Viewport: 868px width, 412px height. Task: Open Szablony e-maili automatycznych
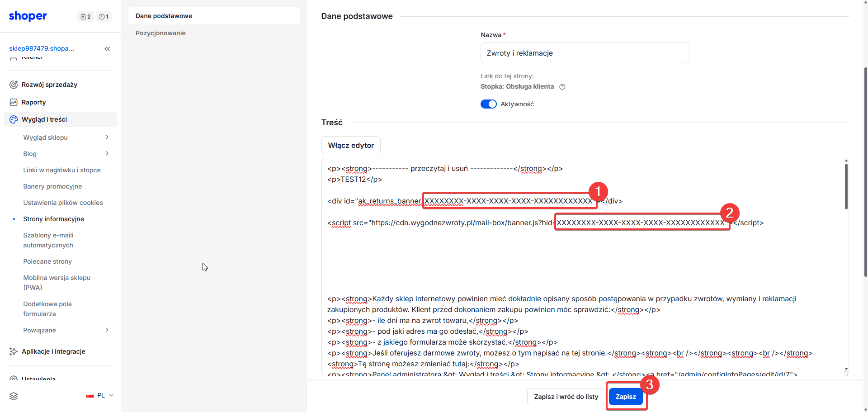coord(48,240)
